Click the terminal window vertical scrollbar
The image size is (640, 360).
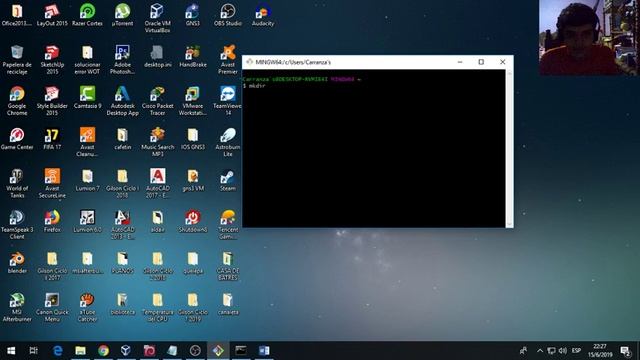(x=509, y=149)
